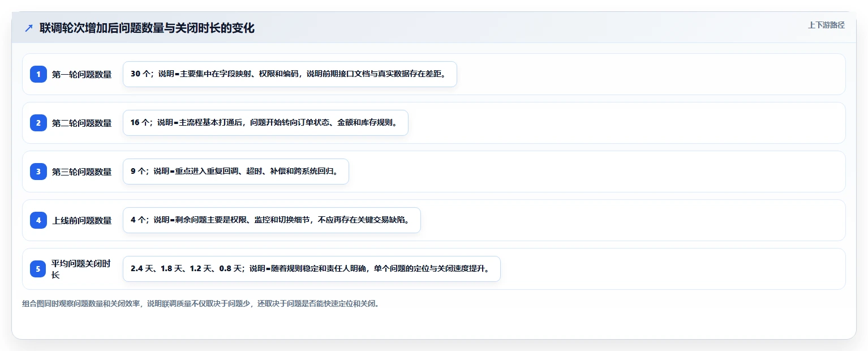Select the 第三轮问题数量 label
This screenshot has height=351, width=868.
[x=81, y=172]
